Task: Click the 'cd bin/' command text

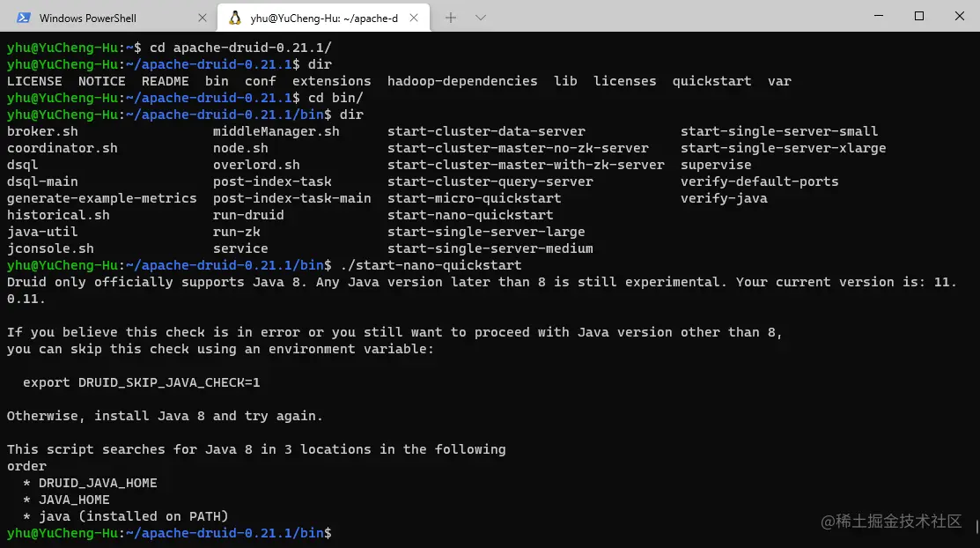Action: click(335, 98)
